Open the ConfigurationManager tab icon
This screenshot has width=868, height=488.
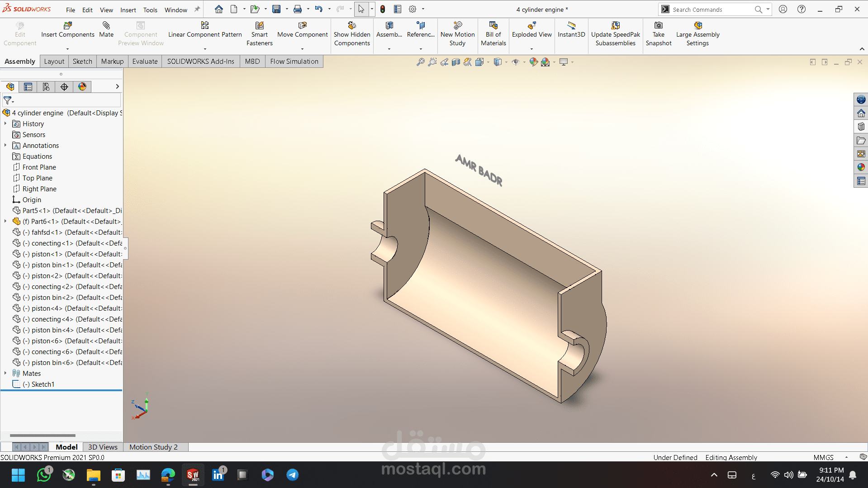click(46, 87)
